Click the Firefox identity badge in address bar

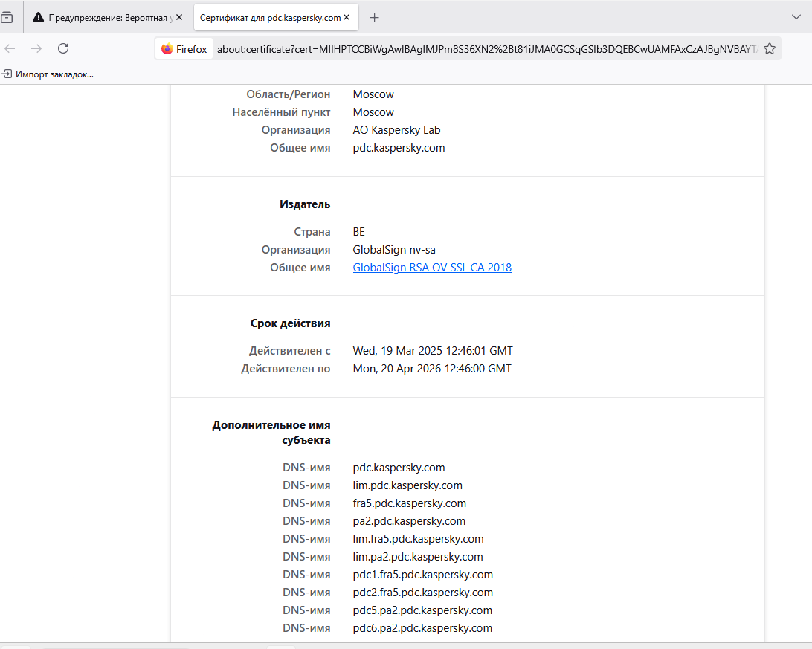[x=184, y=49]
